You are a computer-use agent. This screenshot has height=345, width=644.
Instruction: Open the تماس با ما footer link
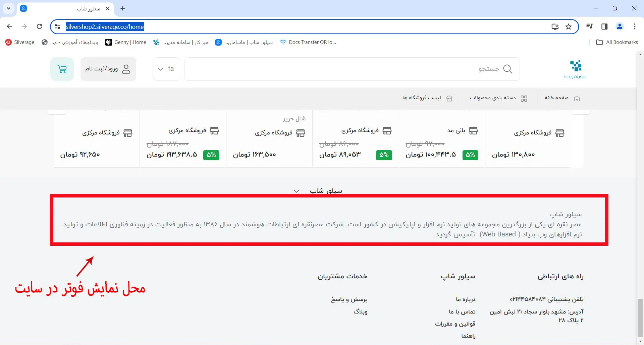pyautogui.click(x=462, y=312)
